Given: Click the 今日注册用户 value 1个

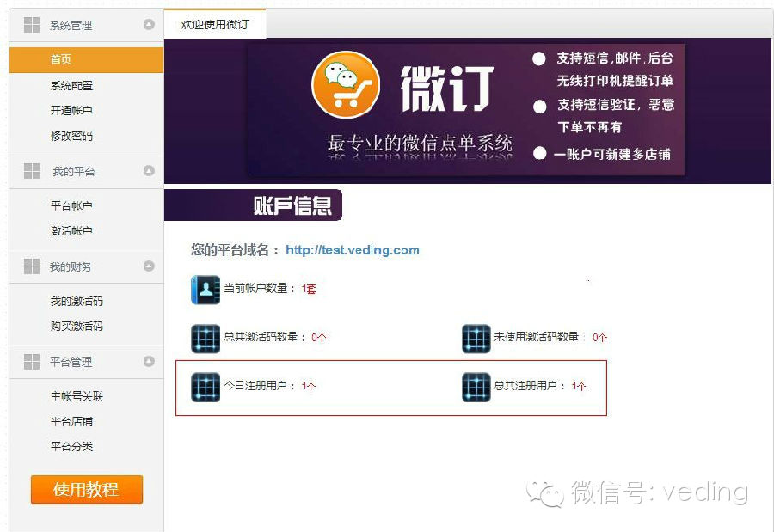Looking at the screenshot, I should [309, 386].
